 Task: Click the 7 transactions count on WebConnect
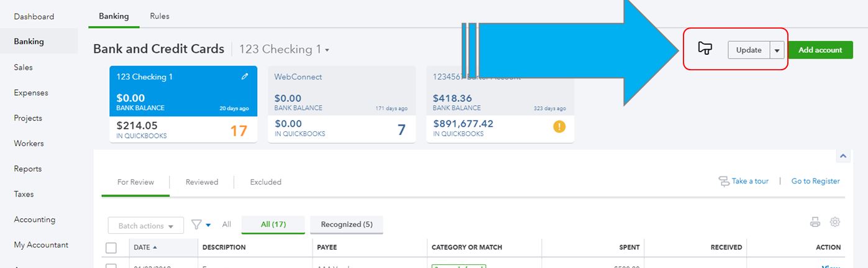(x=401, y=130)
